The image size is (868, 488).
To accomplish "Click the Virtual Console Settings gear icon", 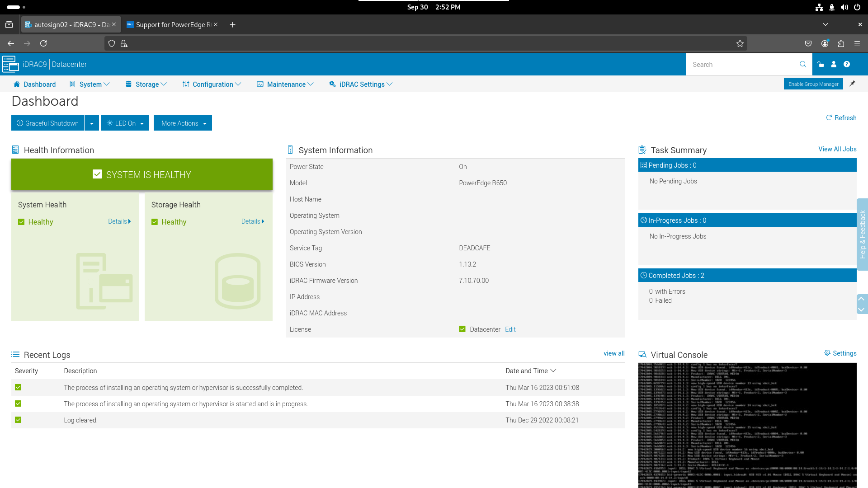I will (x=827, y=353).
